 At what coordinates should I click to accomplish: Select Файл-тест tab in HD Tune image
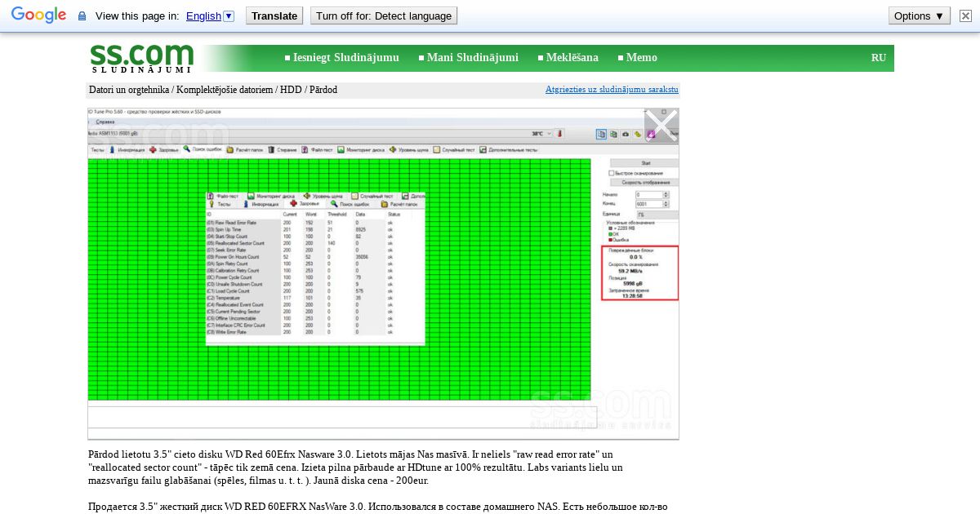pos(318,150)
